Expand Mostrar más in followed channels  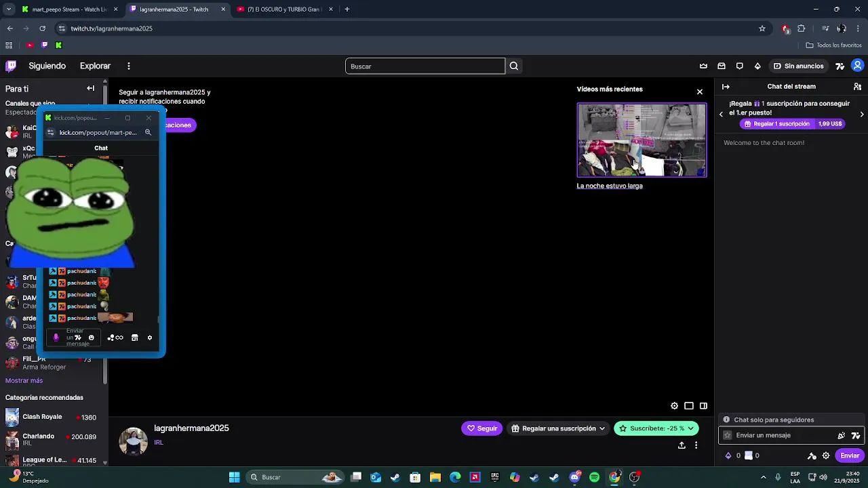pyautogui.click(x=24, y=381)
